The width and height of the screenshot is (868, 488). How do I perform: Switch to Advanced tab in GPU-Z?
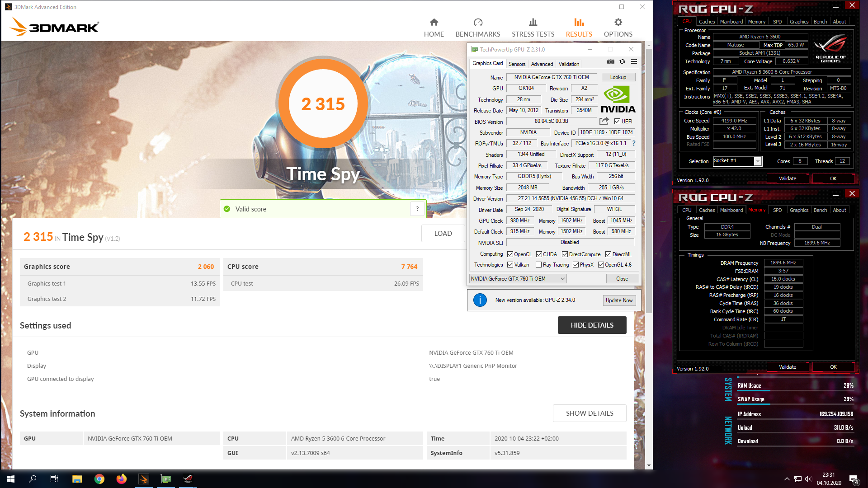pyautogui.click(x=542, y=64)
